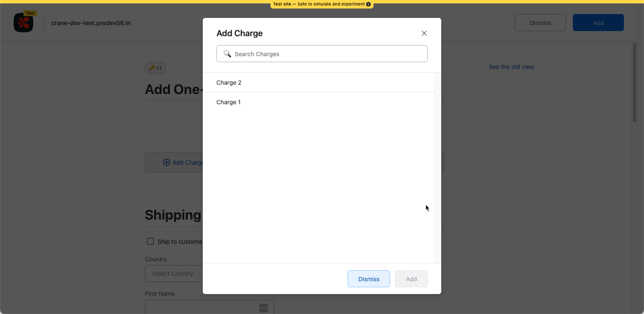The width and height of the screenshot is (644, 314).
Task: Close the Add Charge dialog with X
Action: [x=424, y=33]
